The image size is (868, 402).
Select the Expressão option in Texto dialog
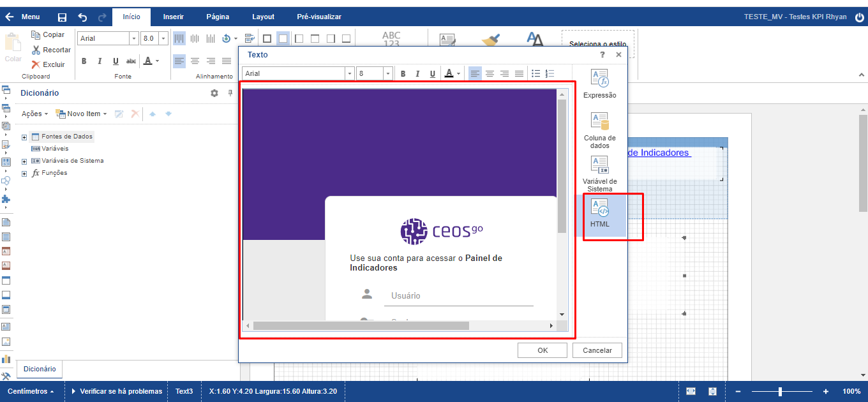click(x=600, y=84)
